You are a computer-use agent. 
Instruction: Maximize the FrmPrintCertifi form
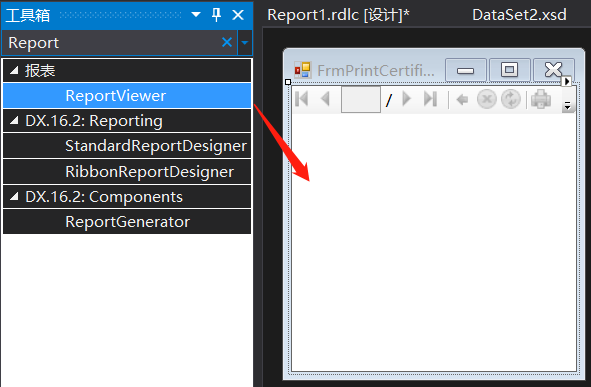510,70
